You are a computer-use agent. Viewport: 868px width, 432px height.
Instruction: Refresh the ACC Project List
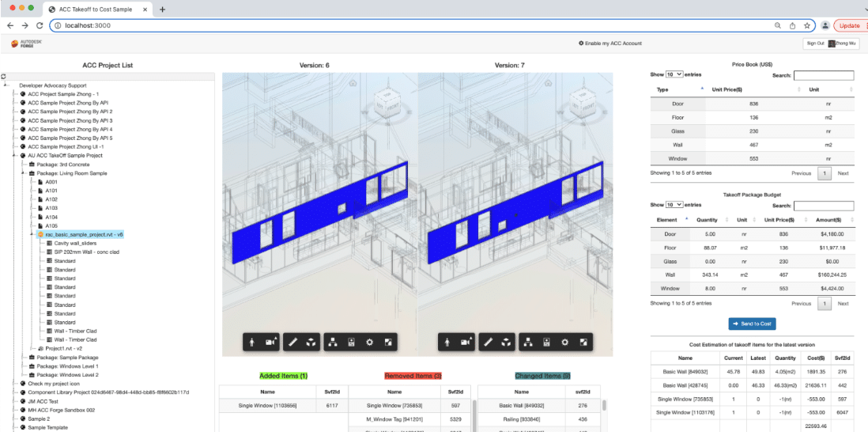[3, 77]
